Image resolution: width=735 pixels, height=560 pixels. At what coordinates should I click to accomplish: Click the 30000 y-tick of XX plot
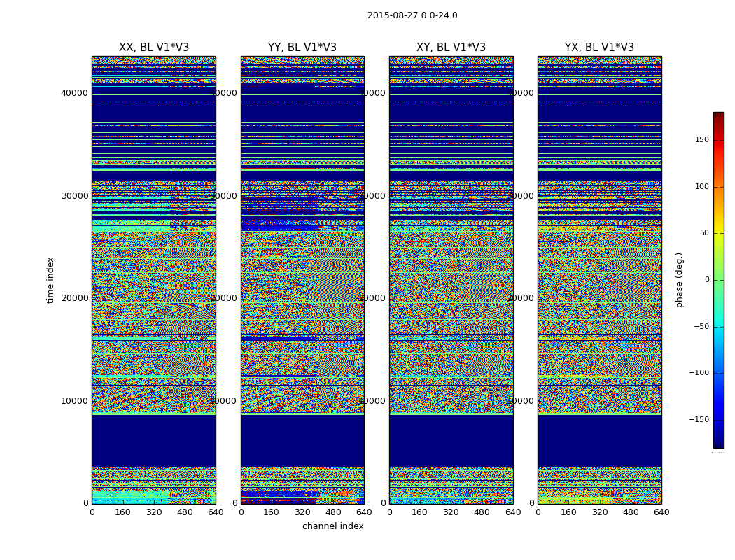click(74, 195)
